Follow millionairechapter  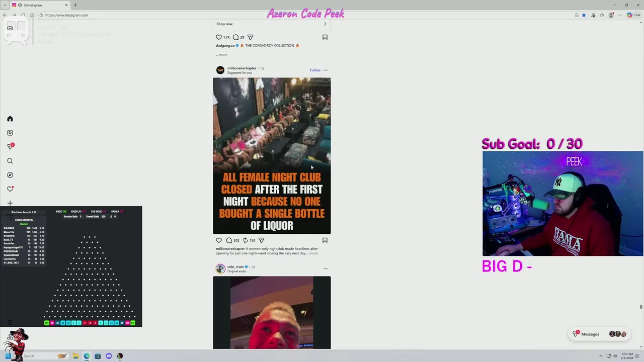pyautogui.click(x=315, y=70)
